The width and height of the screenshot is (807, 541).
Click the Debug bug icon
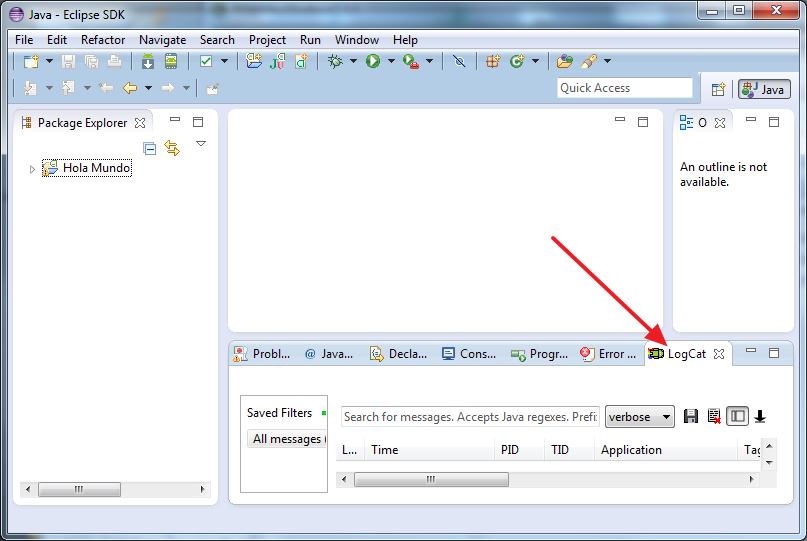pos(335,62)
